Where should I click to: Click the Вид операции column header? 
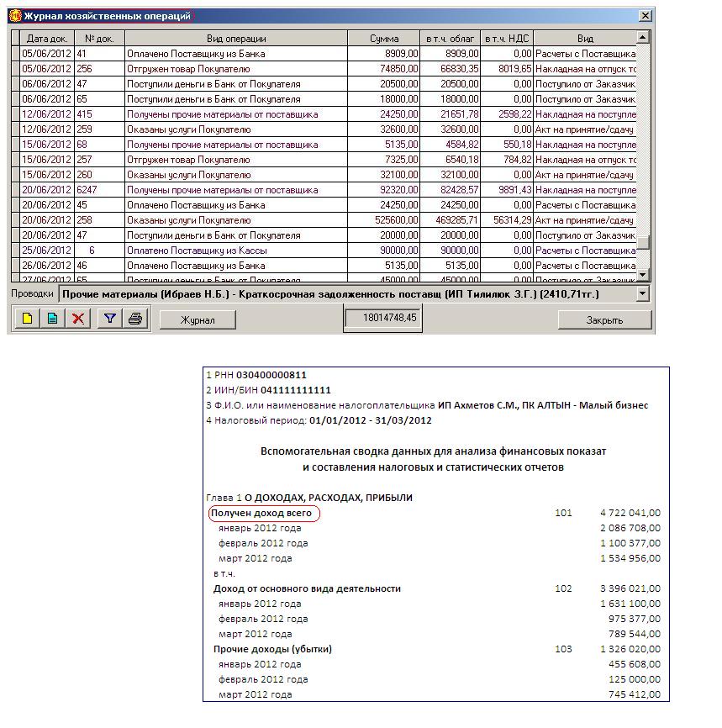click(236, 39)
